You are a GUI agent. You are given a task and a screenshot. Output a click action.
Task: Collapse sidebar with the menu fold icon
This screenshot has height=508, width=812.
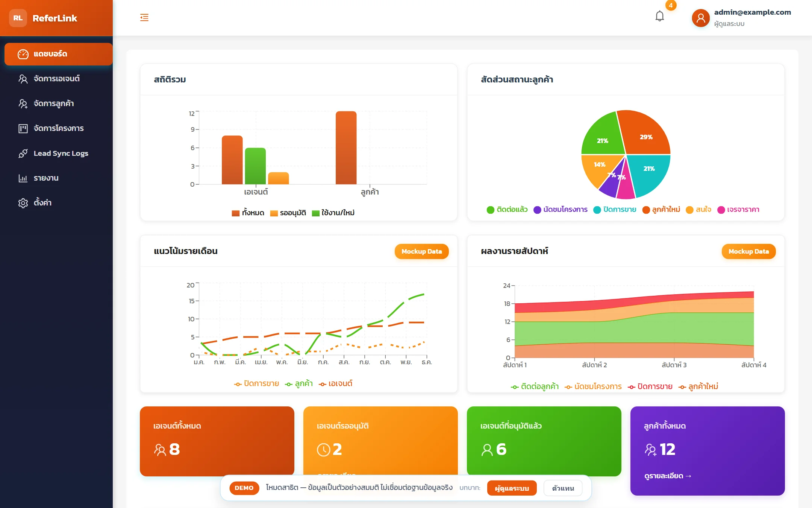click(144, 17)
